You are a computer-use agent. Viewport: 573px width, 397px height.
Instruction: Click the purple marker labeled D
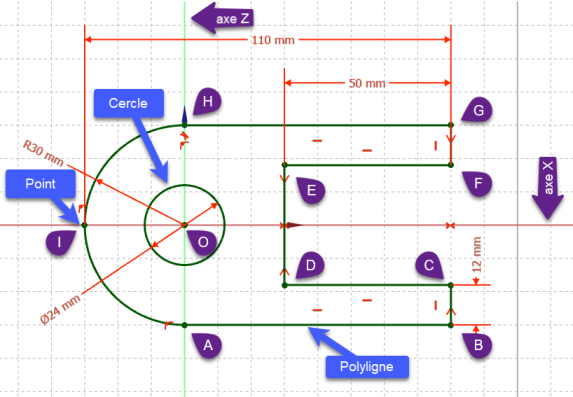tap(310, 265)
